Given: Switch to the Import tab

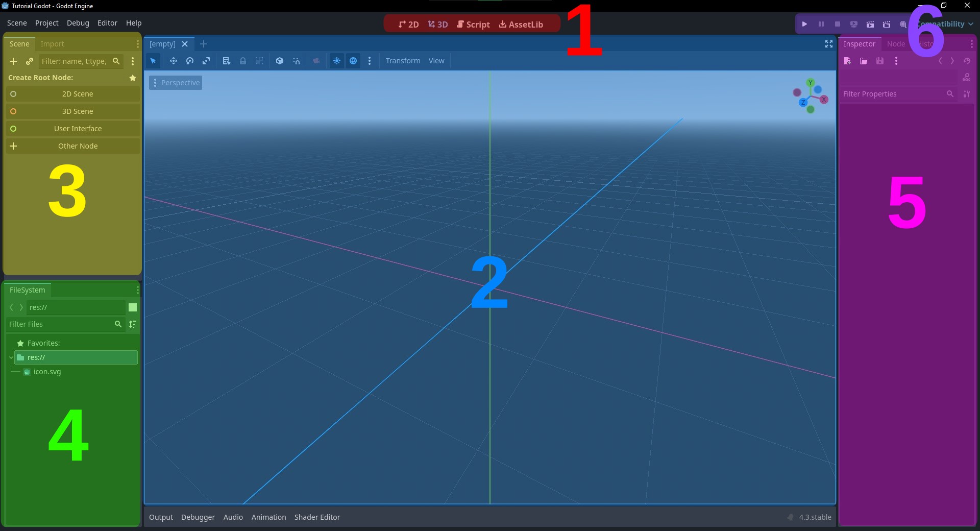Looking at the screenshot, I should tap(53, 44).
